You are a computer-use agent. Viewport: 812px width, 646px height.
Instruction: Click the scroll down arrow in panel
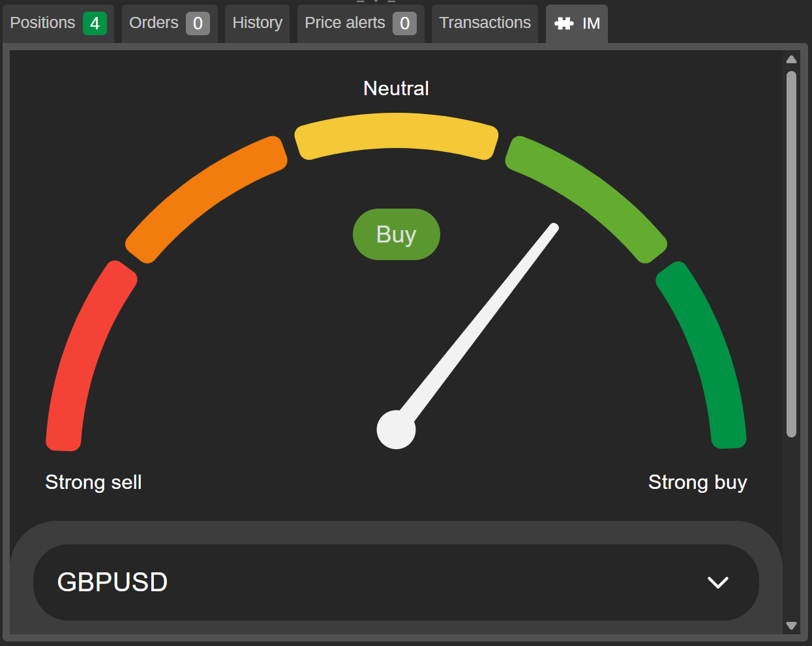pos(791,626)
